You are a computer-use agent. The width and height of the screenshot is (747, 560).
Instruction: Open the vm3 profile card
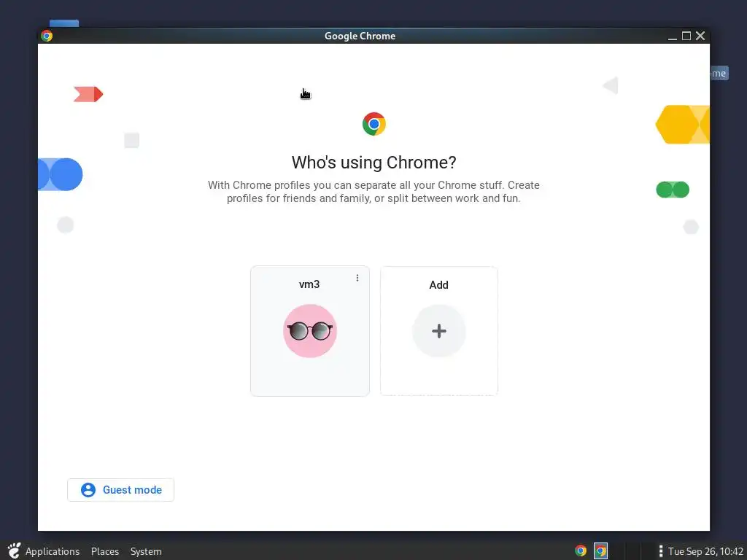tap(309, 331)
